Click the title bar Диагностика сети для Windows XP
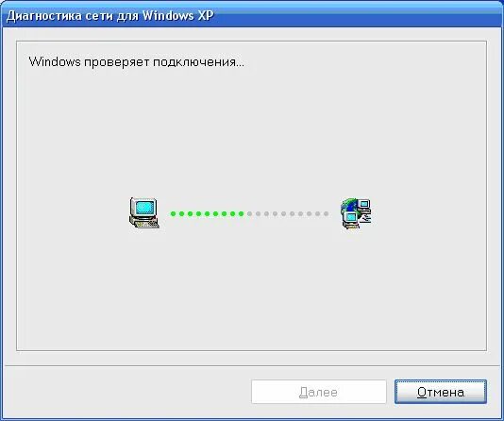The width and height of the screenshot is (504, 421). pyautogui.click(x=252, y=15)
